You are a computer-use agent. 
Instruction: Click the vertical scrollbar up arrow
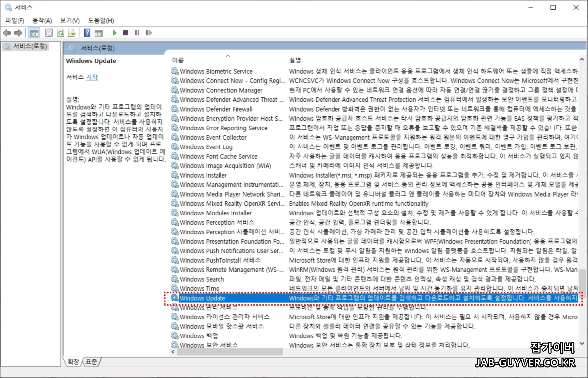coord(582,60)
